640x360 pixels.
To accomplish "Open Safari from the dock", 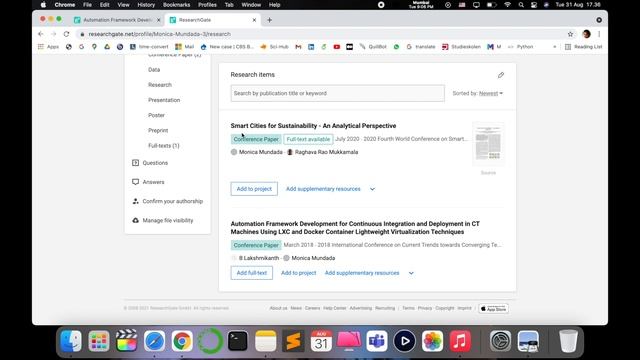I will pos(154,341).
